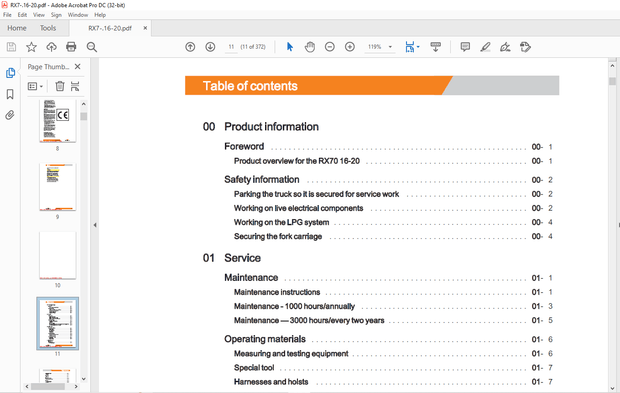The image size is (620, 393).
Task: Print the document with the printer icon
Action: pyautogui.click(x=71, y=47)
